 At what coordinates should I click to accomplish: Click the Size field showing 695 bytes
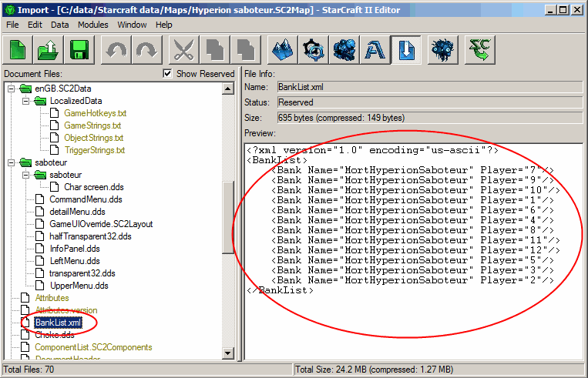(430, 118)
